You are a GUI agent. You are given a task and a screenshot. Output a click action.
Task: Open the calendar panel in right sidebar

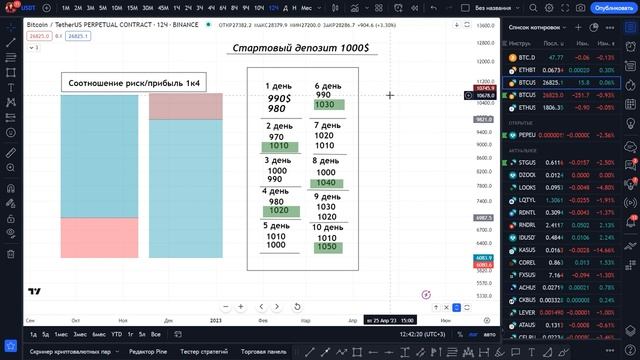(x=631, y=104)
